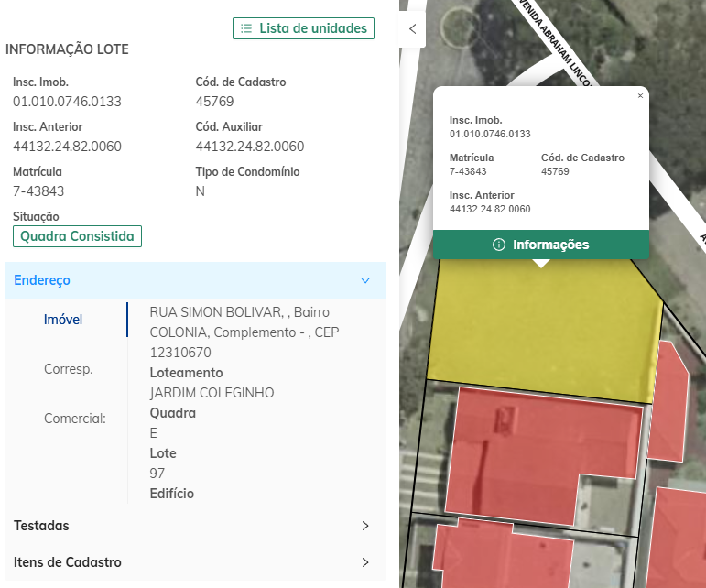
Task: Switch to the Comercial address tab
Action: [75, 419]
